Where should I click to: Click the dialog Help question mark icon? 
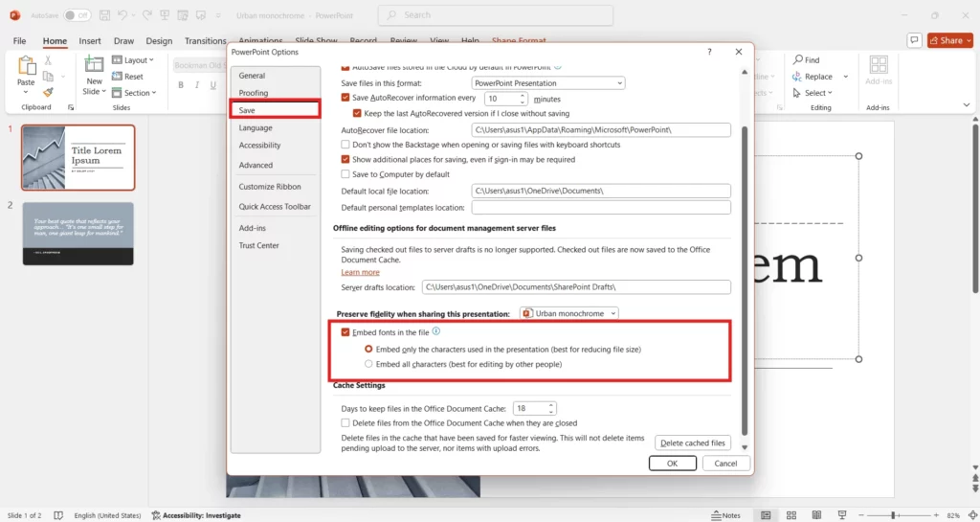(x=709, y=52)
